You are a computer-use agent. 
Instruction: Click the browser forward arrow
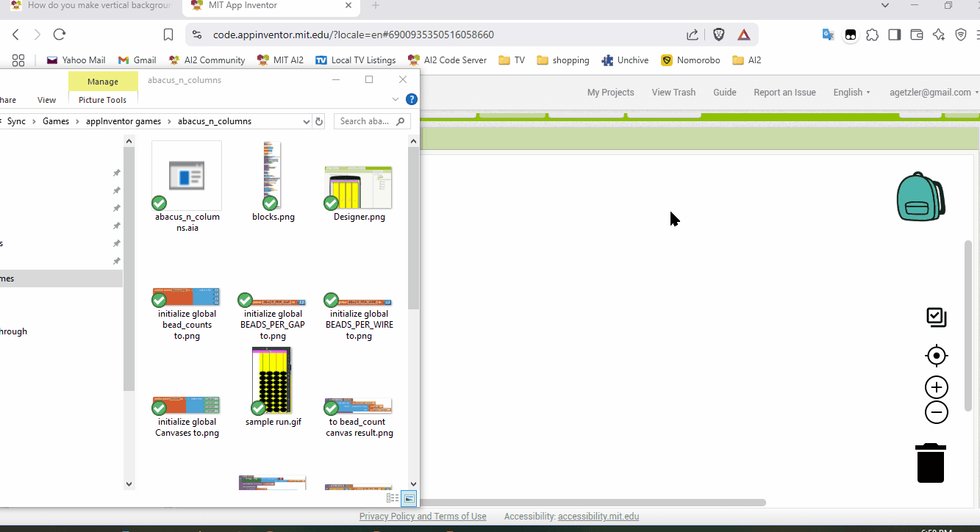(37, 35)
